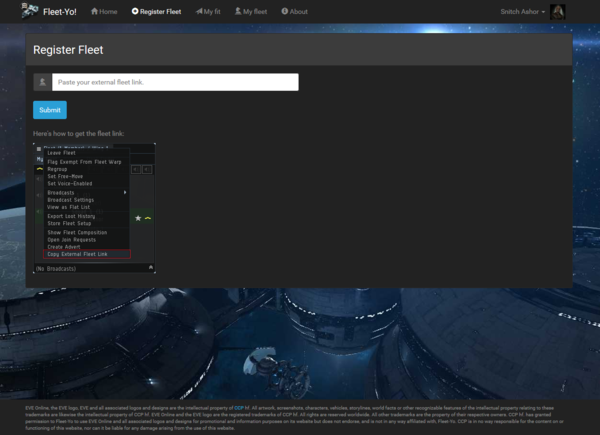Click the Broadcasts submenu arrow in the image
This screenshot has width=600, height=435.
tap(125, 192)
